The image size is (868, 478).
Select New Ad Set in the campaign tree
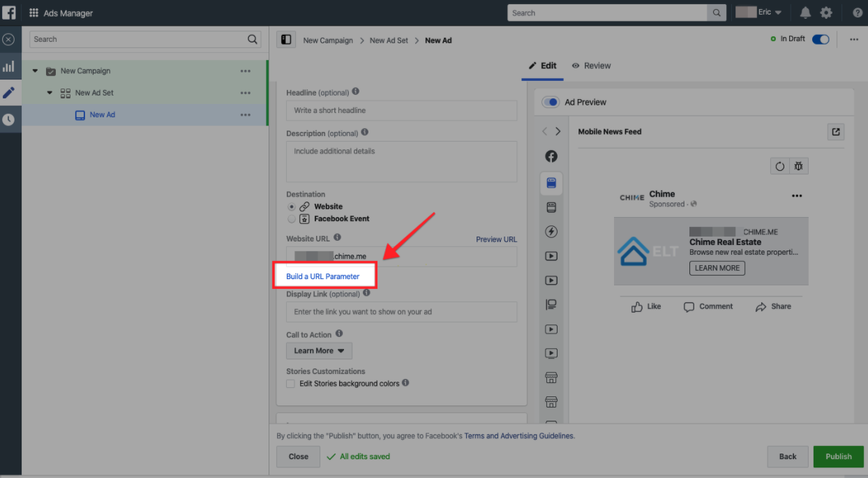point(94,93)
